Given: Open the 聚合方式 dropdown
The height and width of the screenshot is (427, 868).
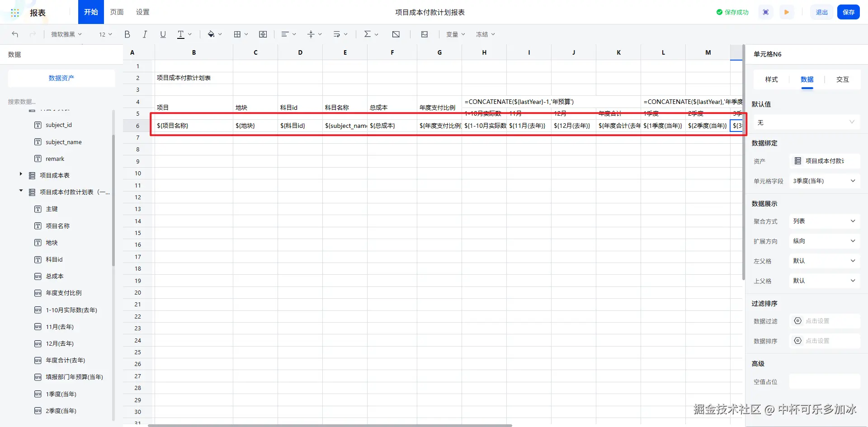Looking at the screenshot, I should click(825, 221).
